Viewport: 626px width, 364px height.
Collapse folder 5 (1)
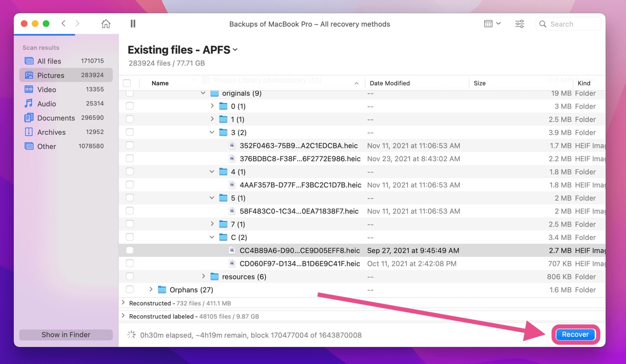point(212,198)
